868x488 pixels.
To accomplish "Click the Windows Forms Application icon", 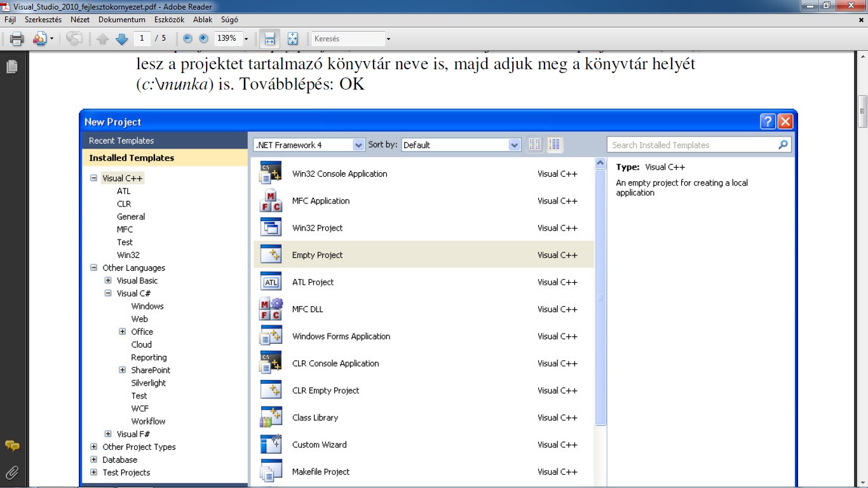I will coord(271,336).
